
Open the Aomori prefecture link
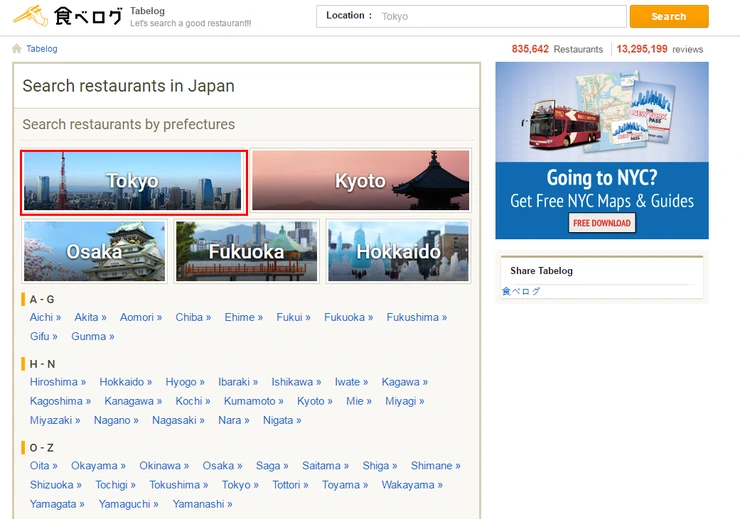[x=141, y=318]
